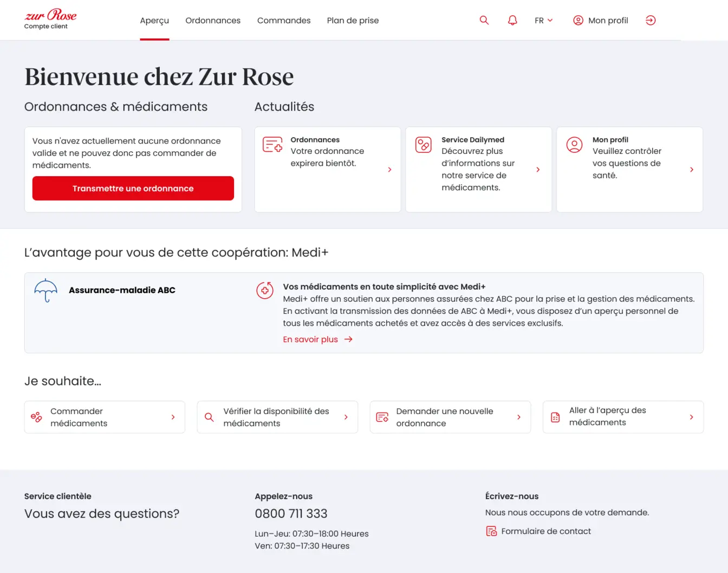
Task: Click the Service Dailymed pill icon
Action: coord(424,145)
